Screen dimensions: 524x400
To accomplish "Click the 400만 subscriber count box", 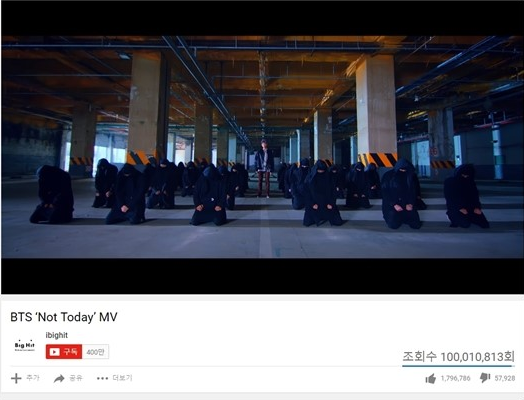I will click(95, 352).
